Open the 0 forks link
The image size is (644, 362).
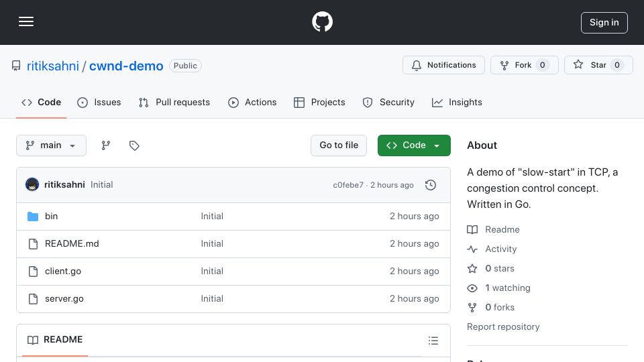pyautogui.click(x=491, y=308)
